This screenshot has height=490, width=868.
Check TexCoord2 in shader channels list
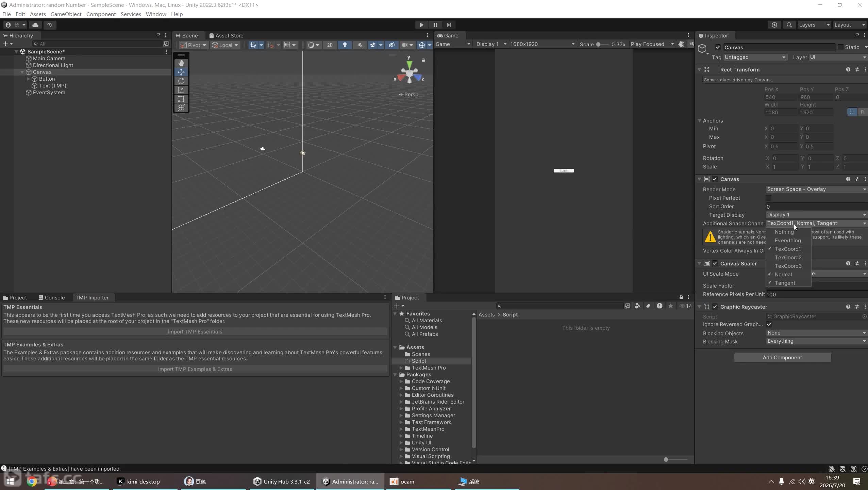[788, 258]
